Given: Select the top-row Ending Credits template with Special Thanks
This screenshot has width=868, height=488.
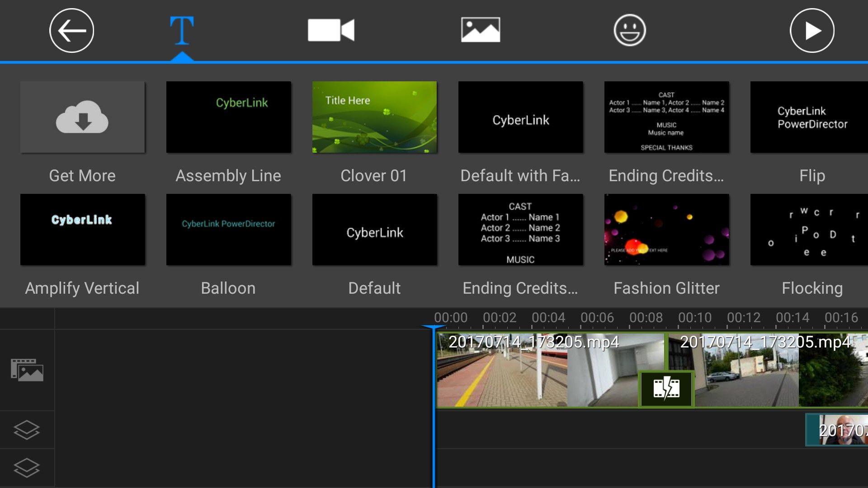Looking at the screenshot, I should 666,117.
